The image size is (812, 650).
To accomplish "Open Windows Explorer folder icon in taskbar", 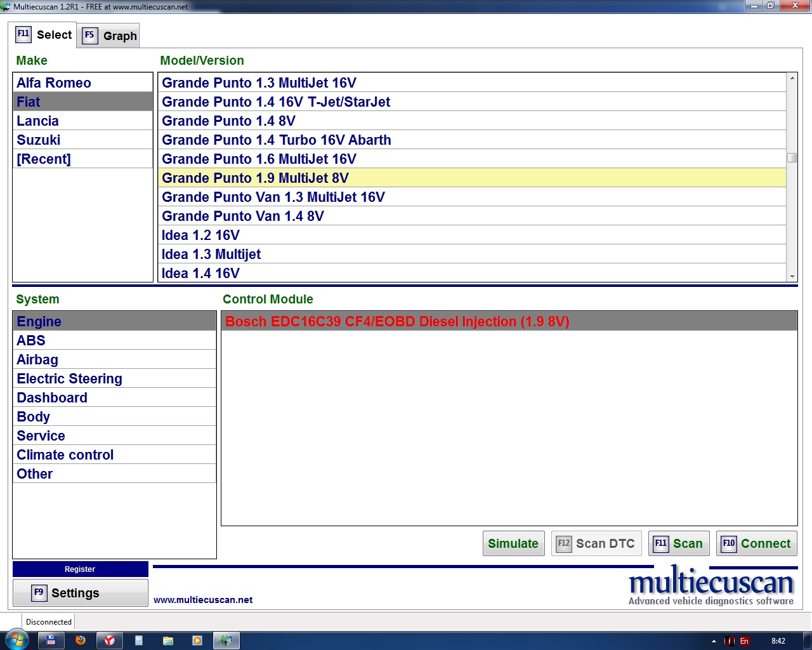I will [168, 640].
